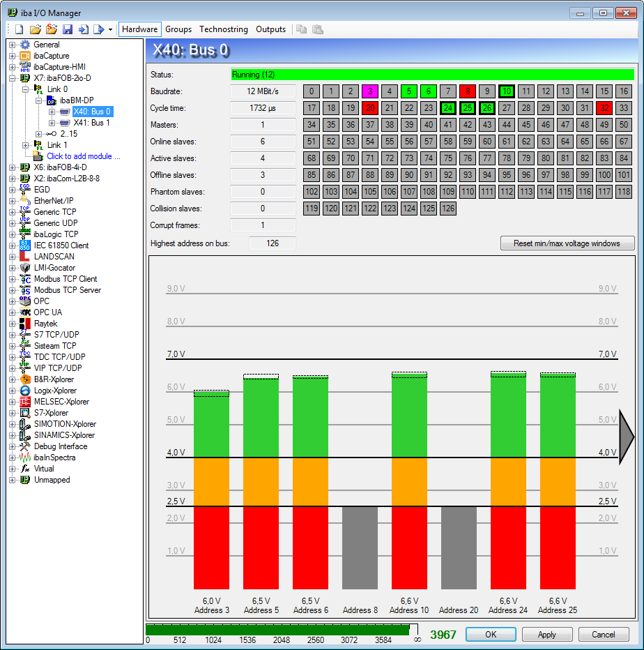Screen dimensions: 644x650
Task: Toggle slave address 3 in address grid
Action: pyautogui.click(x=370, y=91)
